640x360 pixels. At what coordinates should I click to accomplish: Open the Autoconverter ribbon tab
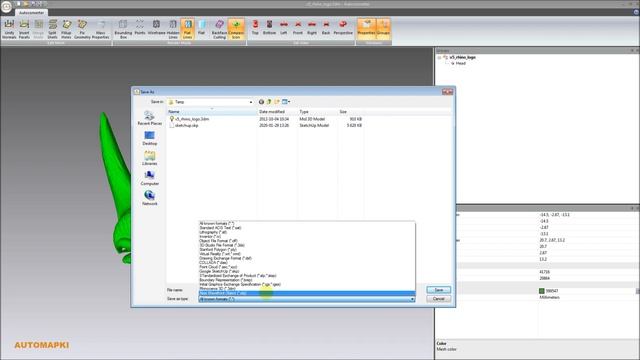[31, 13]
